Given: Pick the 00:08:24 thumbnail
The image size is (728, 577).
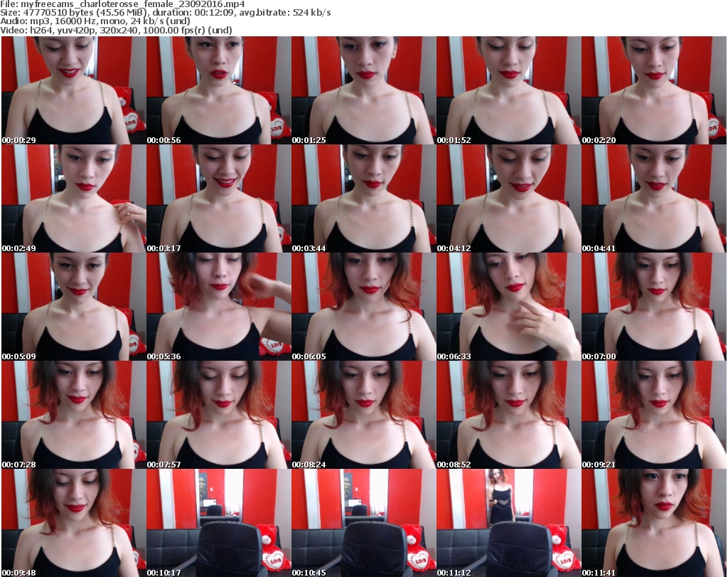Looking at the screenshot, I should (x=363, y=415).
